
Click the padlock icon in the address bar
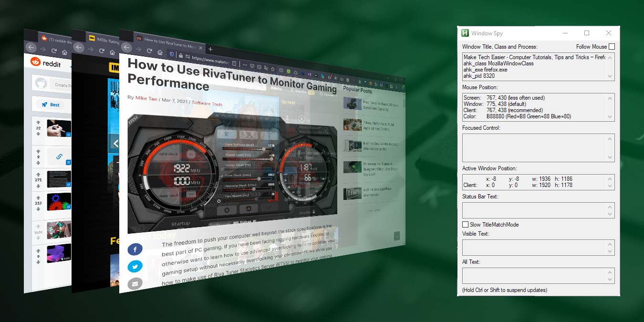pyautogui.click(x=181, y=56)
